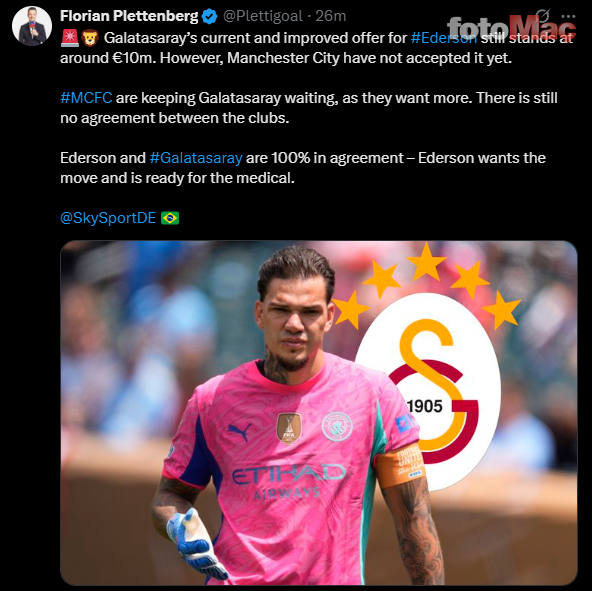Click the tweet text mentioning €10m

click(x=316, y=48)
